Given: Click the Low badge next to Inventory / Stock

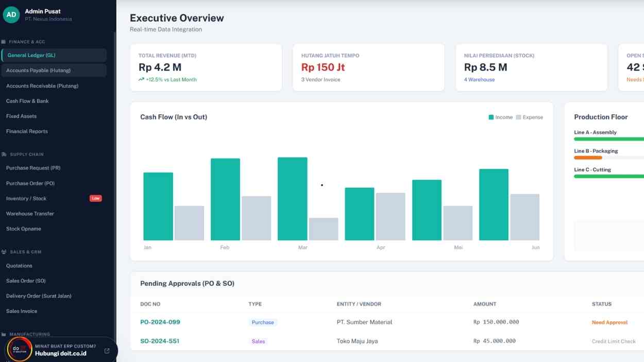Looking at the screenshot, I should (x=95, y=198).
